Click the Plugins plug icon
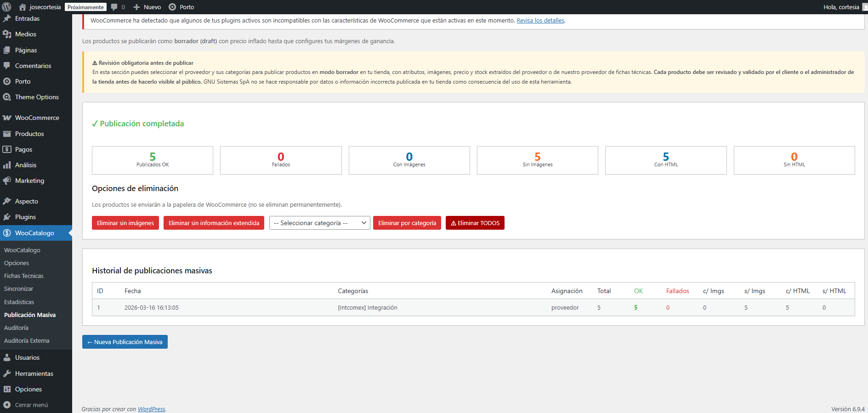 pos(7,217)
